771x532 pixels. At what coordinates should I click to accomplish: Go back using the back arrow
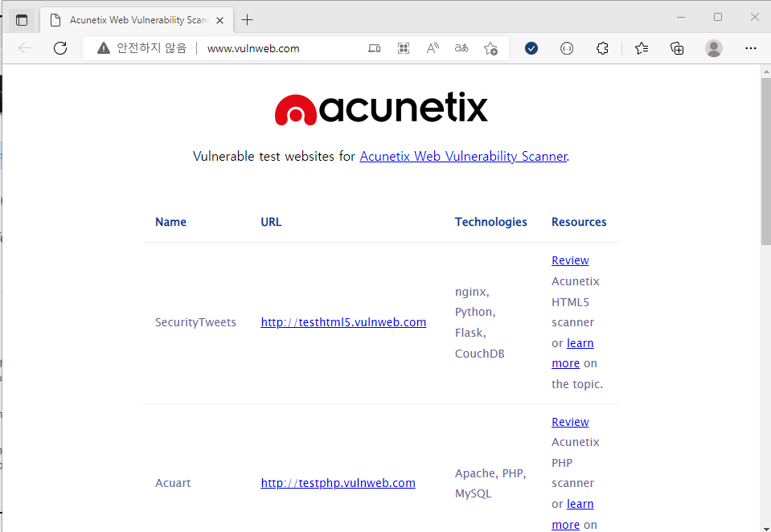(25, 48)
